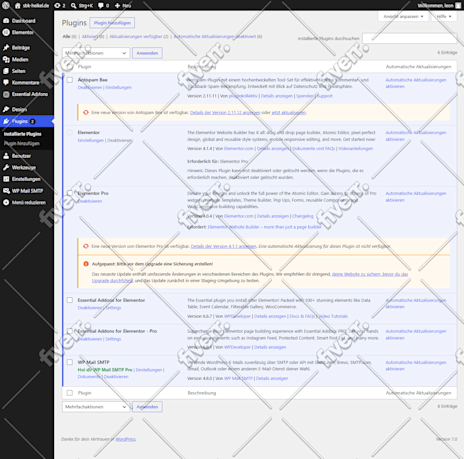Filter by Automatische Aktualisierungen deaktiviert
Viewport: 464px width, 459px height.
(215, 36)
